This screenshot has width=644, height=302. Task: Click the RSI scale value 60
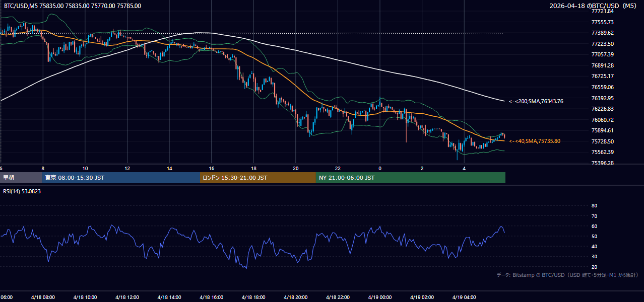pyautogui.click(x=594, y=226)
